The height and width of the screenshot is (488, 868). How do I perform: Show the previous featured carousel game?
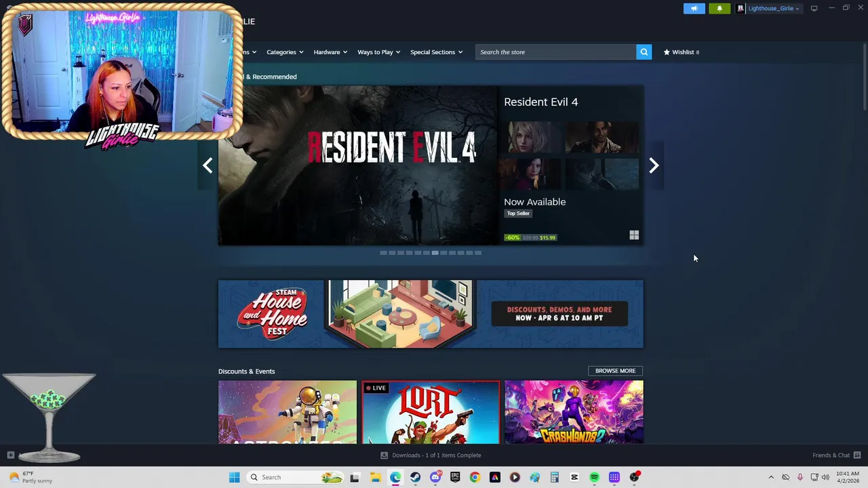point(208,165)
